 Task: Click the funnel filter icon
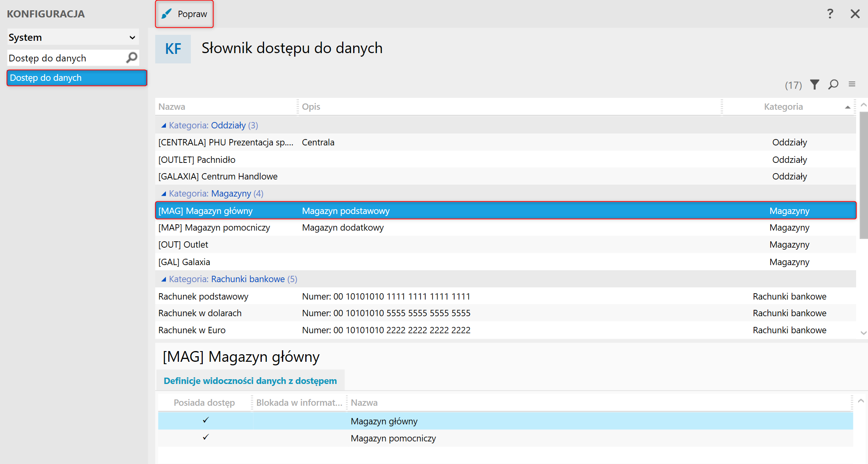point(815,84)
